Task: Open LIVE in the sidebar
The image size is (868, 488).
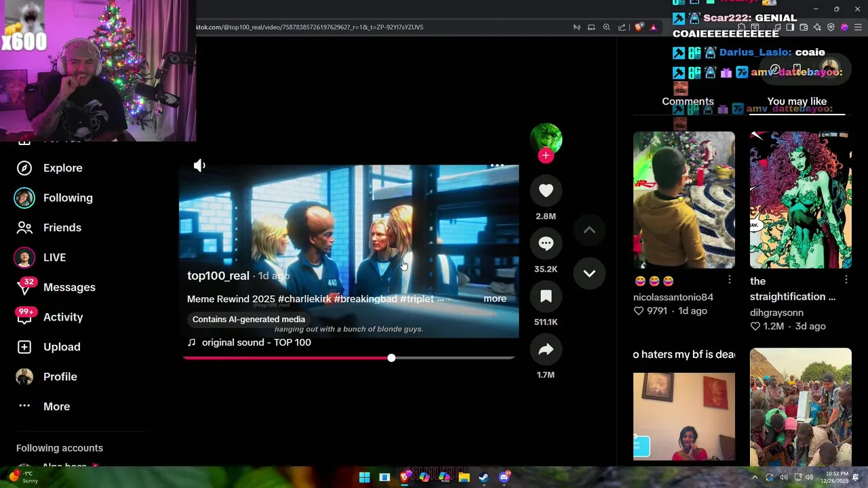Action: click(54, 258)
